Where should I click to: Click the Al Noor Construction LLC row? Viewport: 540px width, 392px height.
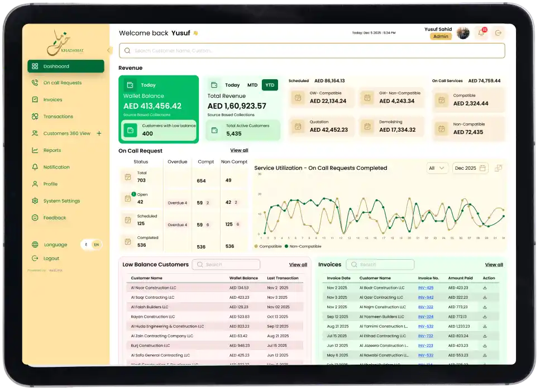pyautogui.click(x=214, y=288)
